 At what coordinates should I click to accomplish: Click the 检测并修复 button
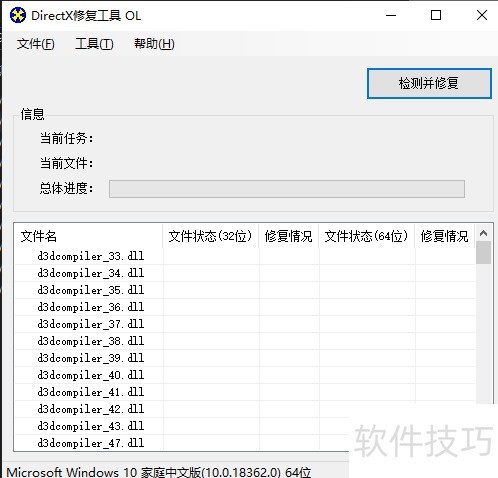429,83
